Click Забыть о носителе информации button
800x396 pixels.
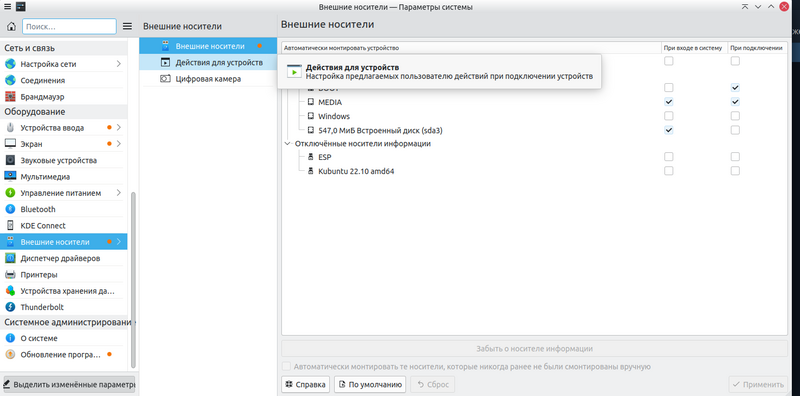click(534, 349)
